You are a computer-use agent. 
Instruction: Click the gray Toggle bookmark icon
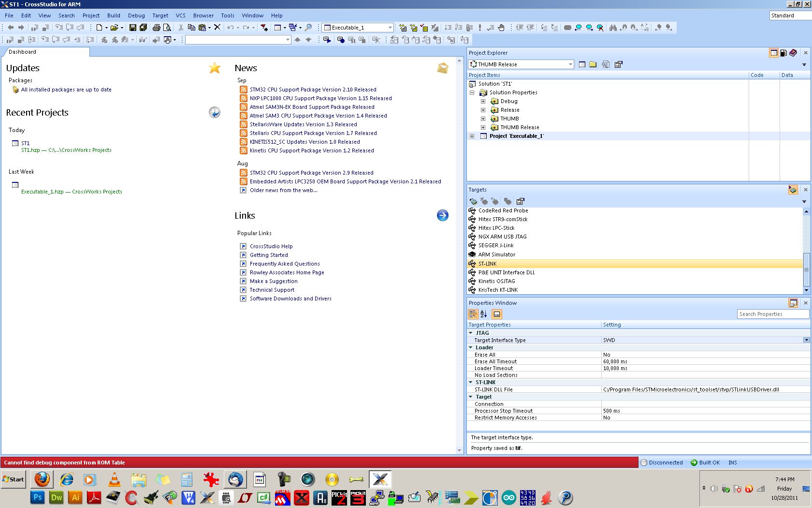[x=567, y=28]
